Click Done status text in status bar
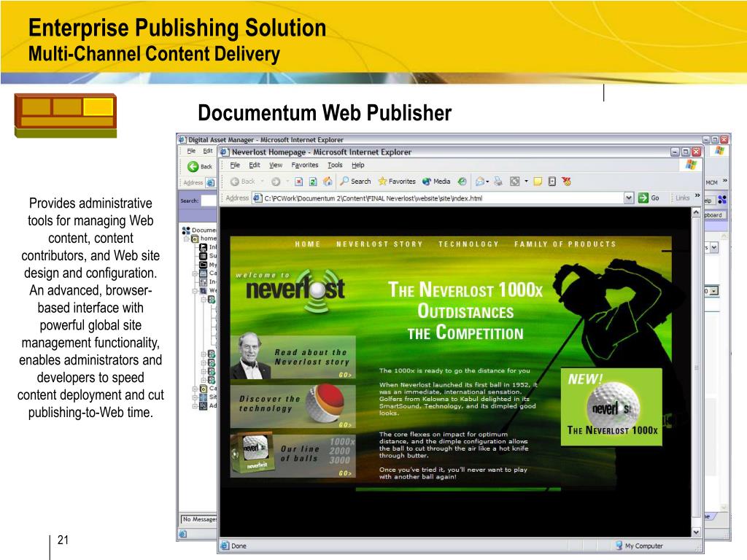The width and height of the screenshot is (747, 560). [x=239, y=545]
